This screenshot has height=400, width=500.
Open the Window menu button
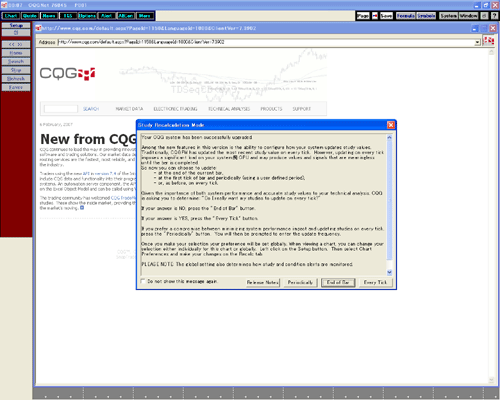[468, 16]
